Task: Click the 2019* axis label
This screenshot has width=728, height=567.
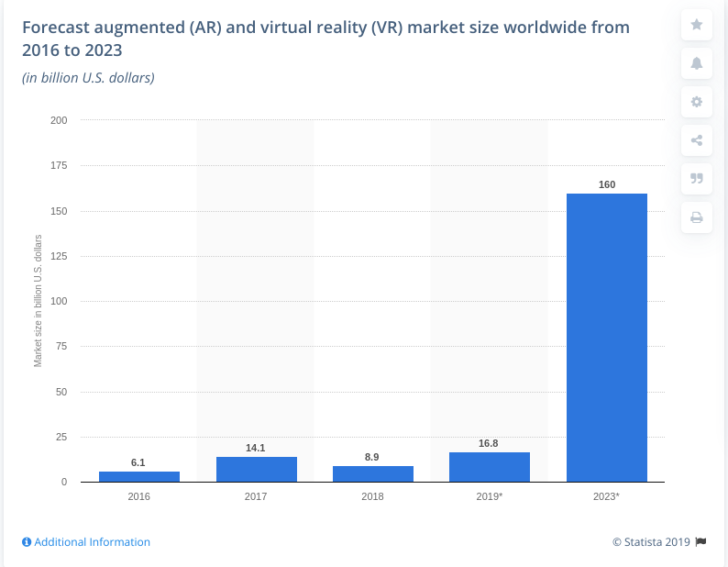Action: point(490,496)
